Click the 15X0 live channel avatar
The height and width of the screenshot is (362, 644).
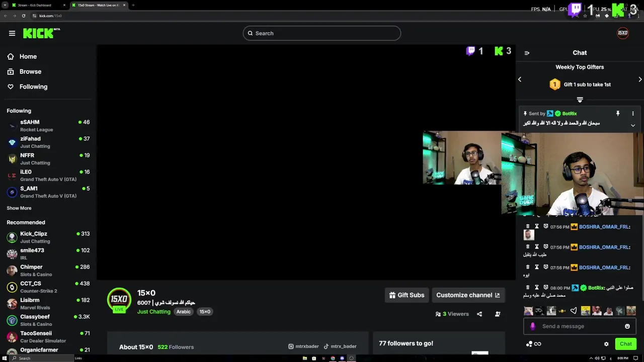pos(119,300)
